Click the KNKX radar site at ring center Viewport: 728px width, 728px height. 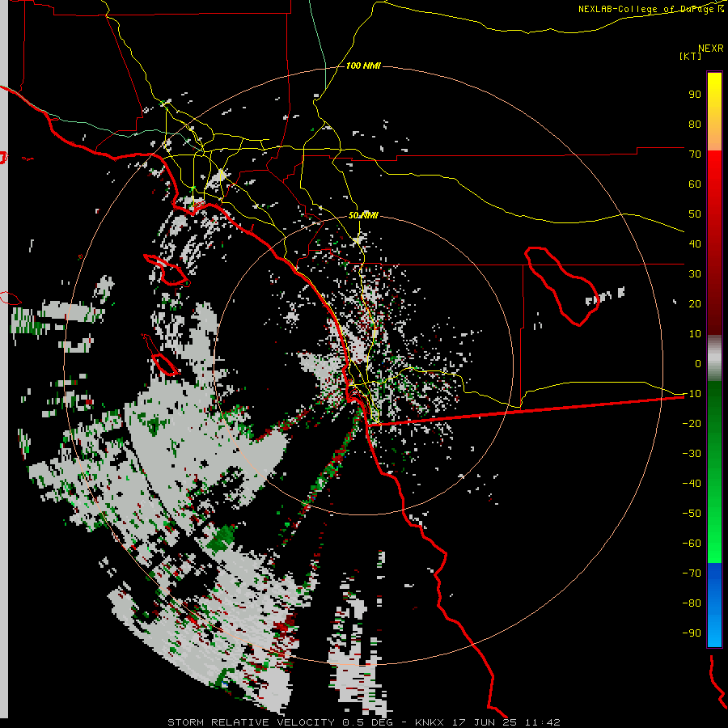click(363, 365)
